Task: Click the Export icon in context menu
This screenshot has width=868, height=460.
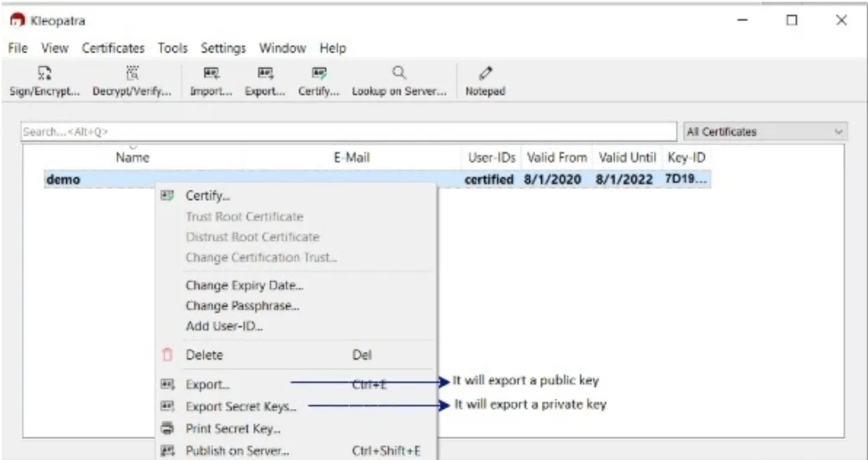Action: click(167, 384)
